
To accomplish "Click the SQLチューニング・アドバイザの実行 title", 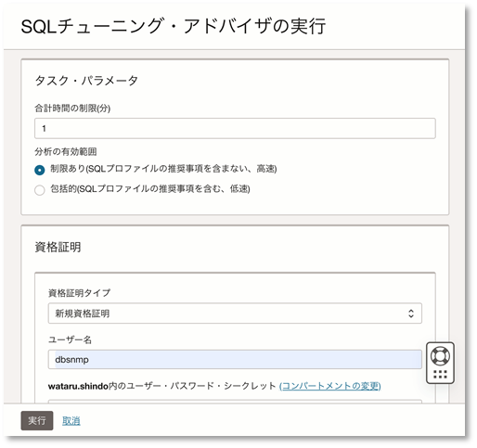I will click(174, 26).
